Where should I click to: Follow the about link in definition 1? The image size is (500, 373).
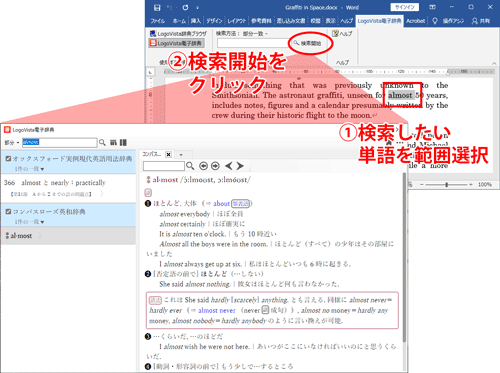[x=222, y=203]
